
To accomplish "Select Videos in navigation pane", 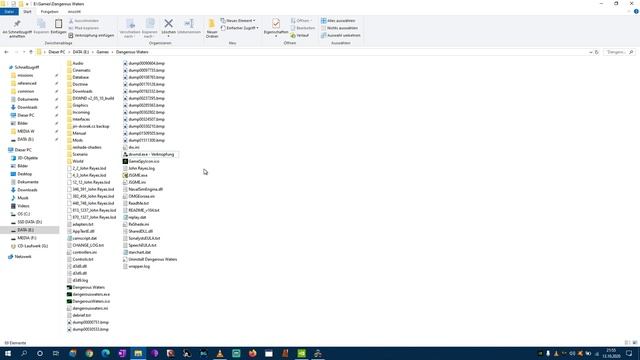I will pyautogui.click(x=23, y=206).
